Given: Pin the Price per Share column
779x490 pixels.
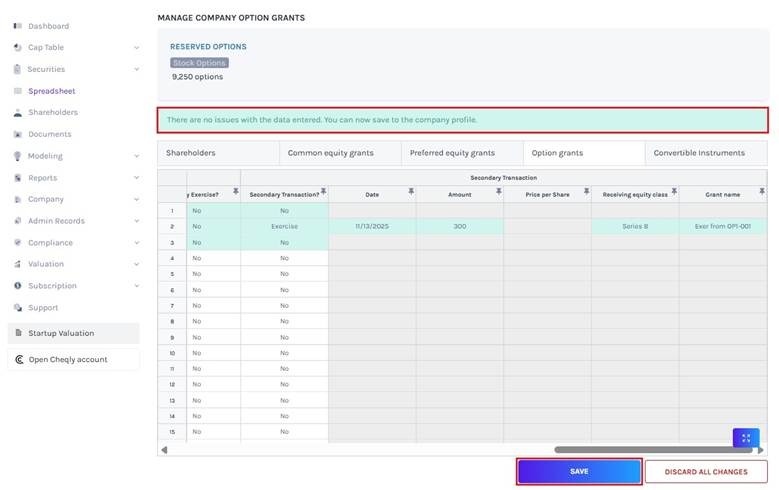Looking at the screenshot, I should [x=584, y=190].
